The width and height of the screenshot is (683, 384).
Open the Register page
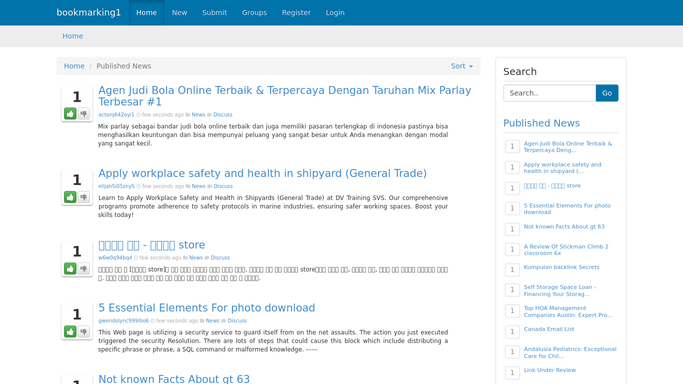(296, 13)
